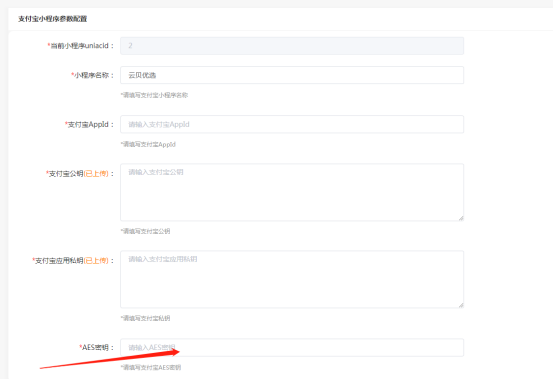Viewport: 553px width, 379px height.
Task: Click inside the 支付宝公钥 textarea
Action: [x=292, y=192]
